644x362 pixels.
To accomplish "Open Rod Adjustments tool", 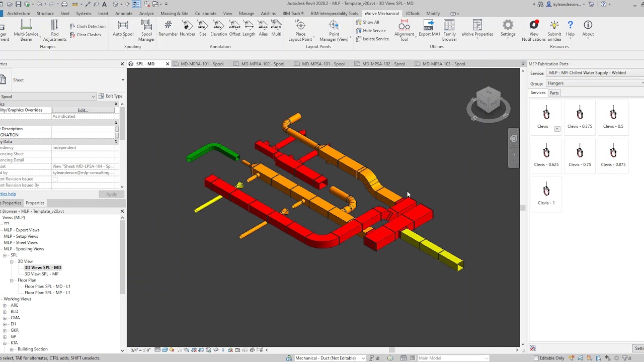I will (x=54, y=31).
